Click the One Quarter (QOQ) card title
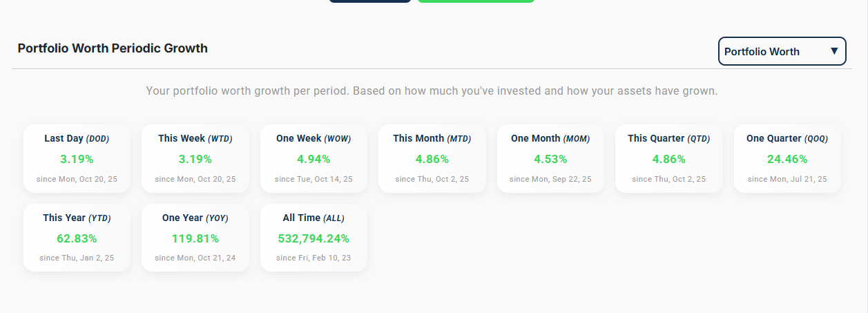Image resolution: width=868 pixels, height=313 pixels. click(787, 138)
